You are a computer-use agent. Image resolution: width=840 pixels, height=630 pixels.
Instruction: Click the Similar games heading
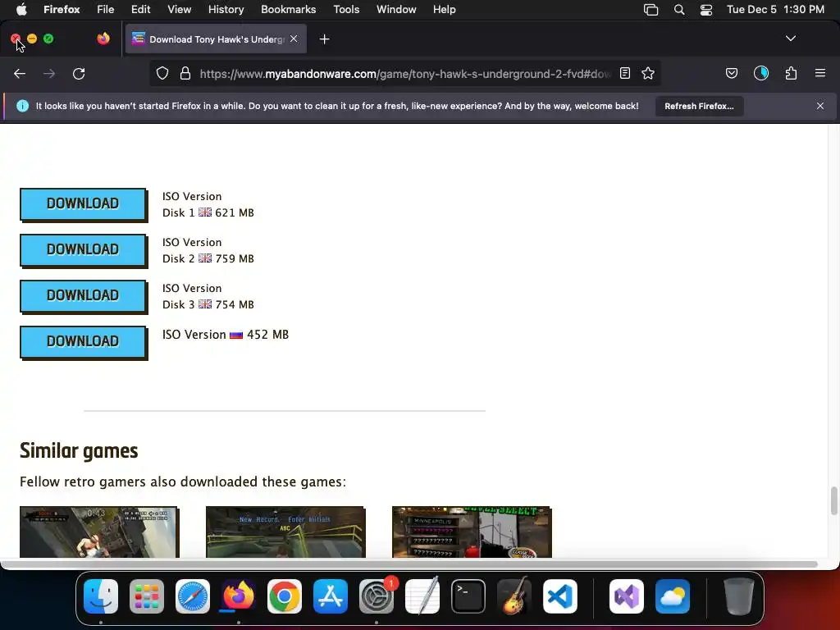pyautogui.click(x=79, y=451)
